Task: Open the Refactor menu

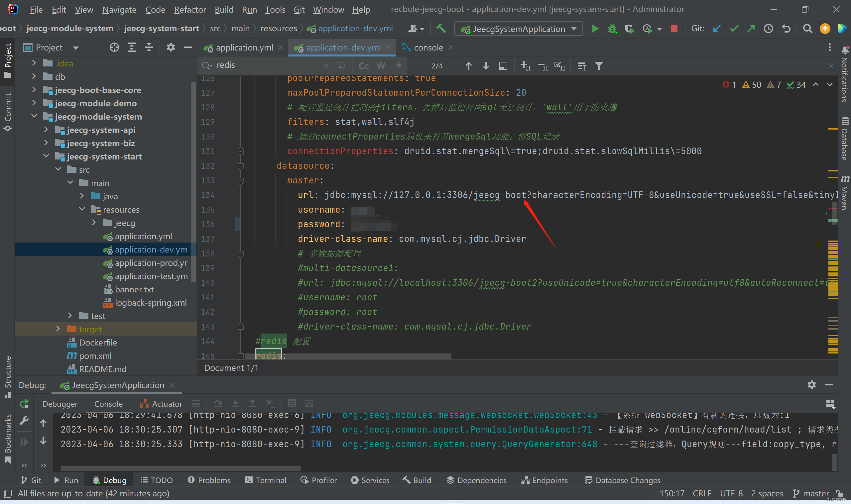Action: (x=189, y=10)
